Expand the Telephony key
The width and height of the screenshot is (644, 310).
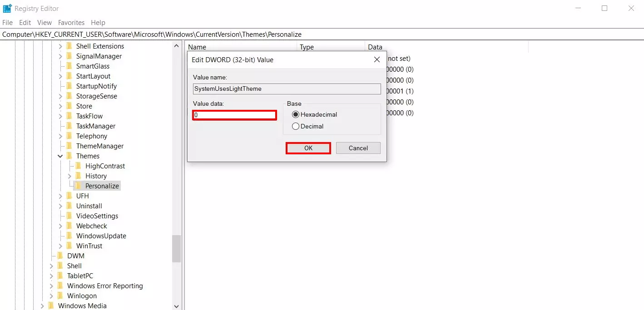[60, 136]
